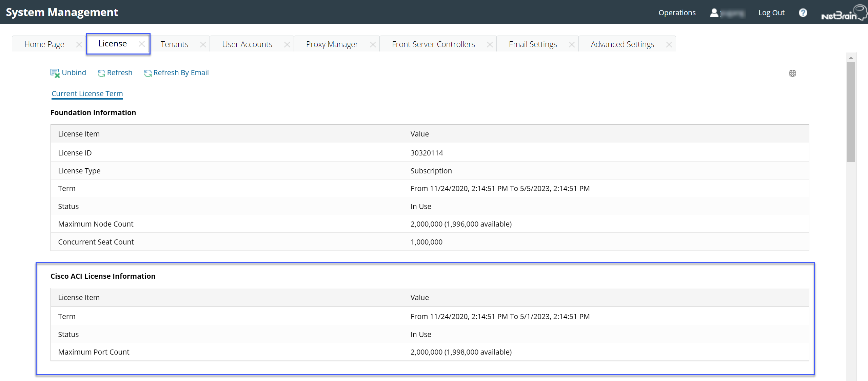Select the Current License Term link

pyautogui.click(x=87, y=93)
